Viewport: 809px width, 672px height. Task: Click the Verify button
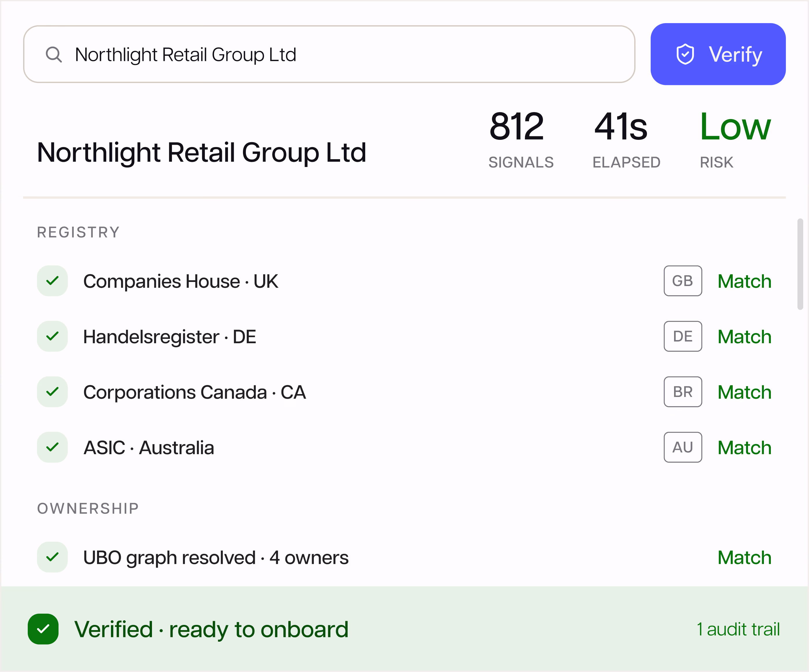tap(718, 54)
